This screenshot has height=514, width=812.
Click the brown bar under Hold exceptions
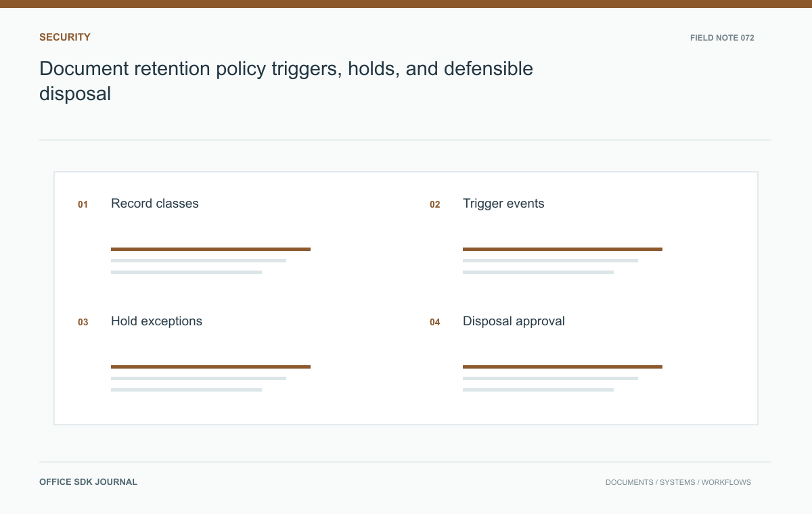point(210,367)
